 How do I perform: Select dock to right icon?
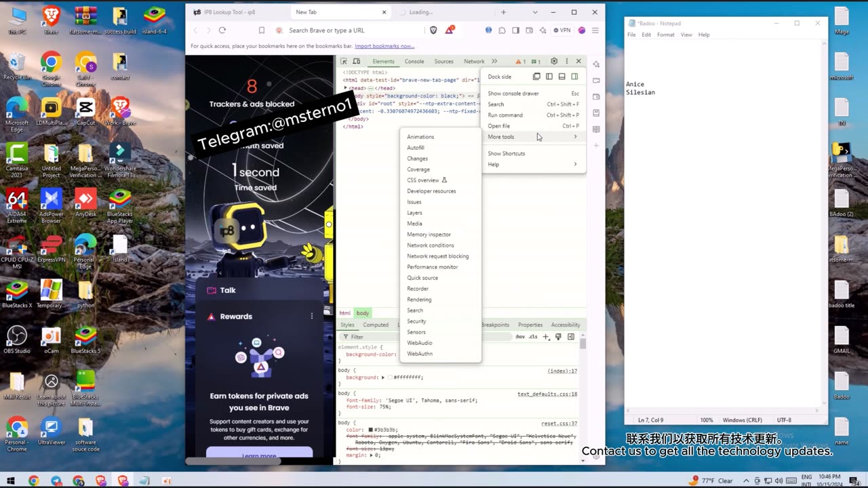(574, 77)
